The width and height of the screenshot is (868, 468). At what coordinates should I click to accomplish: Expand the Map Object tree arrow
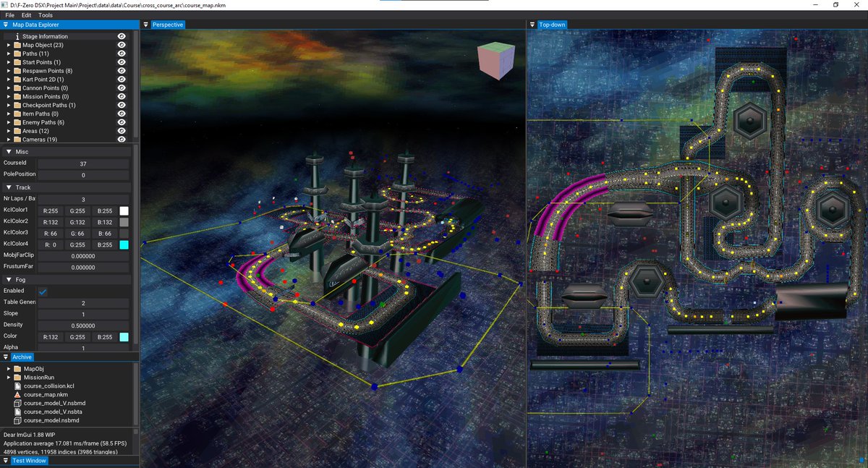click(x=9, y=45)
